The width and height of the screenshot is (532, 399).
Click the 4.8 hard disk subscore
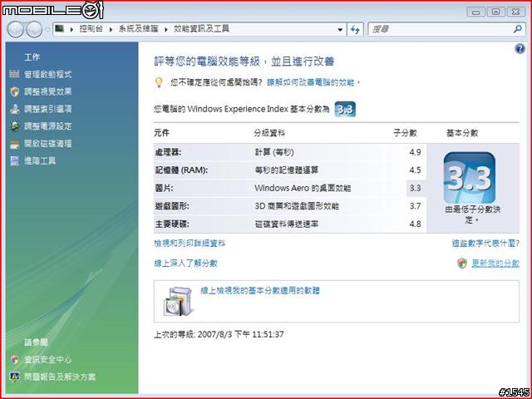point(415,224)
